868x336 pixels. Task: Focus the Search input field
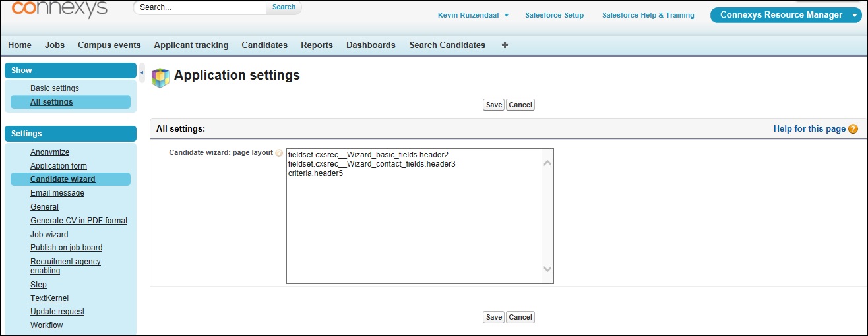(x=200, y=7)
